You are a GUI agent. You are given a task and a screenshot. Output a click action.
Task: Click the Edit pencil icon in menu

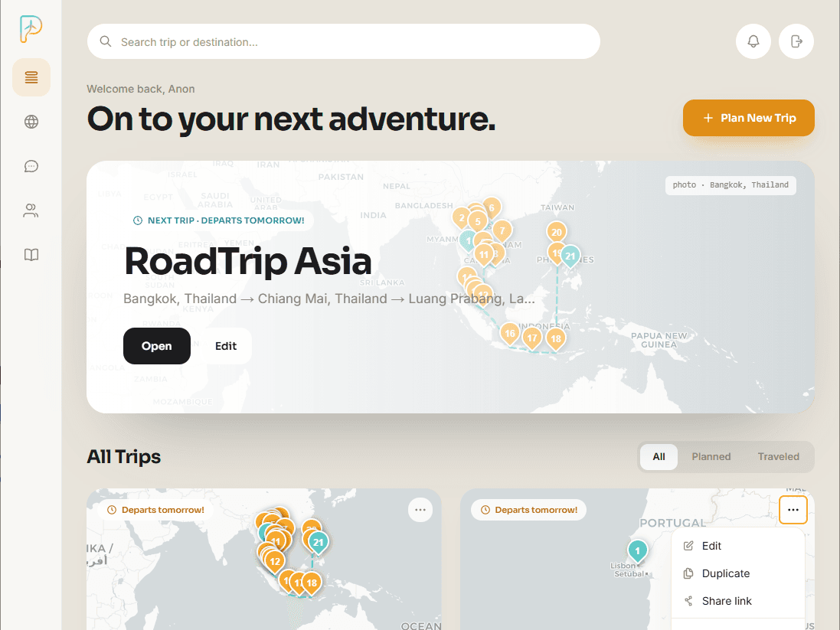pyautogui.click(x=688, y=546)
